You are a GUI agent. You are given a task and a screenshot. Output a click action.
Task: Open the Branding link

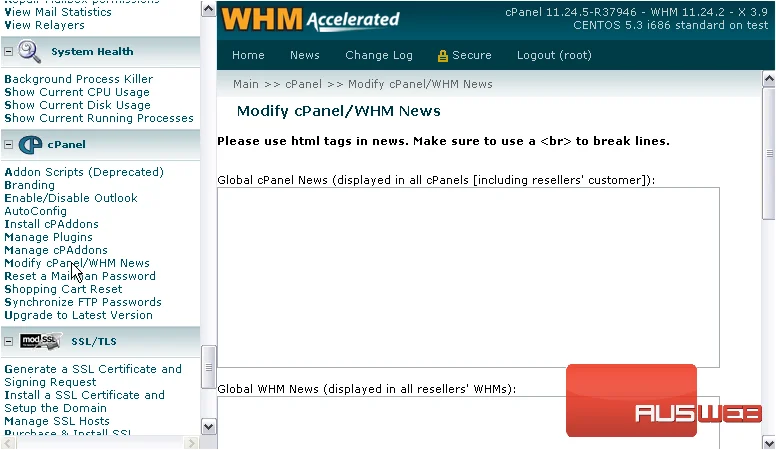tap(30, 185)
